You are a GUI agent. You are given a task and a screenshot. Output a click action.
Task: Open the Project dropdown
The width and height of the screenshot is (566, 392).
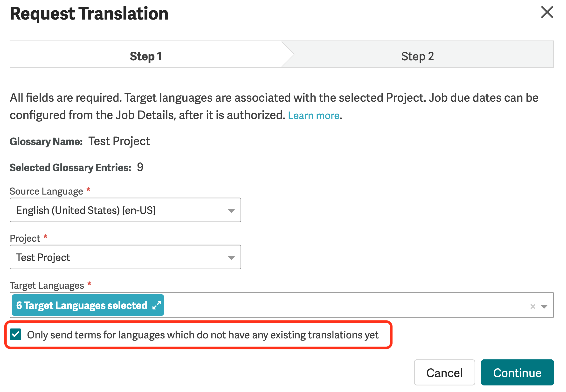[x=125, y=257]
